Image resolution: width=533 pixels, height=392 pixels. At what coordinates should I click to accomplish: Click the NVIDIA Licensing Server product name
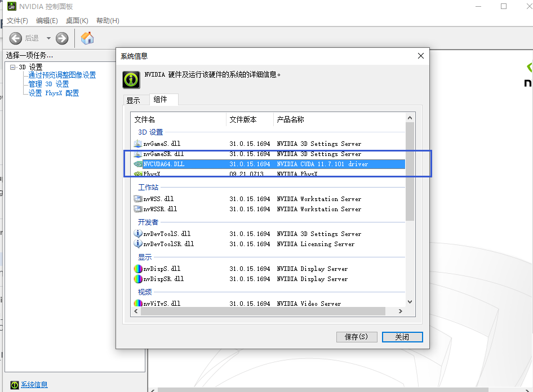(316, 244)
